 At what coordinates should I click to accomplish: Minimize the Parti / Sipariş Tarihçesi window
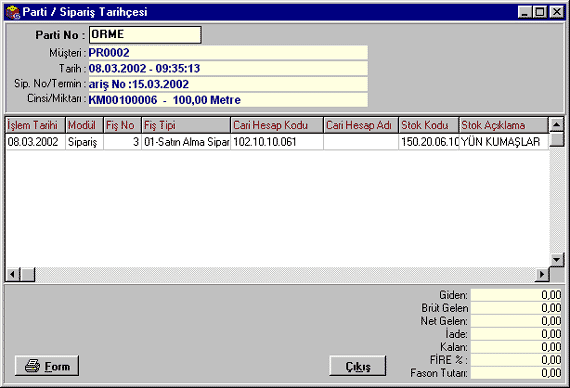tap(525, 12)
